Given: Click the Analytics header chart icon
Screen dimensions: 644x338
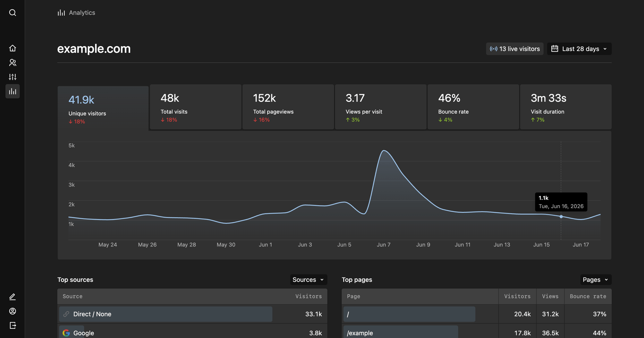Looking at the screenshot, I should 61,13.
